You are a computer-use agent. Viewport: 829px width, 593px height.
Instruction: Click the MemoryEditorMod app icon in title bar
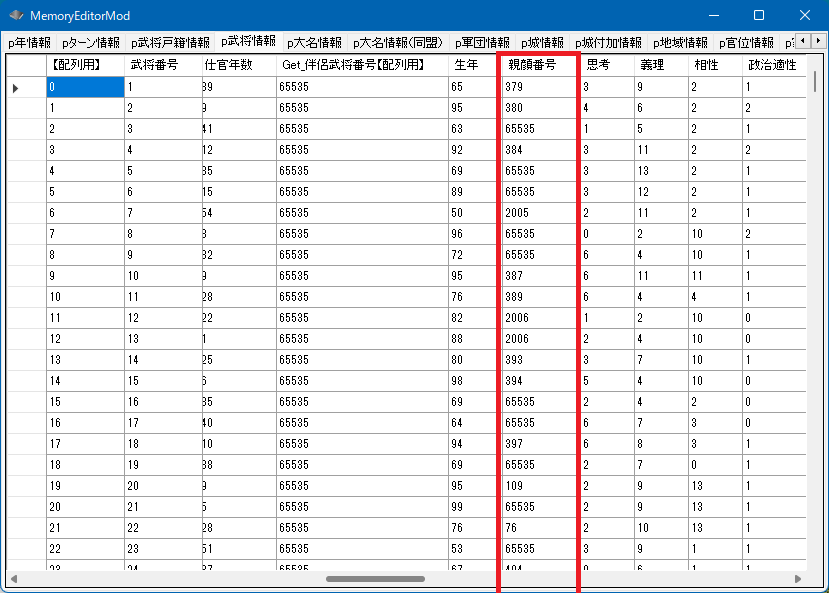[x=16, y=16]
